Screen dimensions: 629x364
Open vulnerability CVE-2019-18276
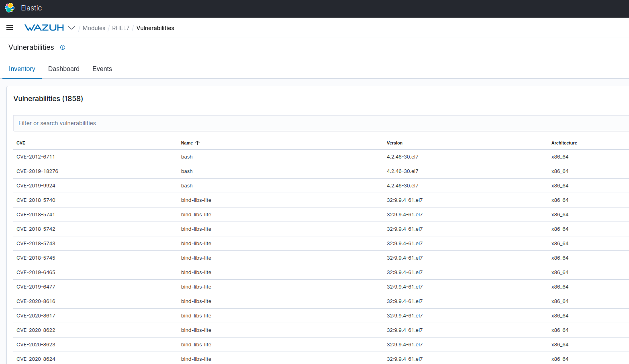pyautogui.click(x=37, y=171)
